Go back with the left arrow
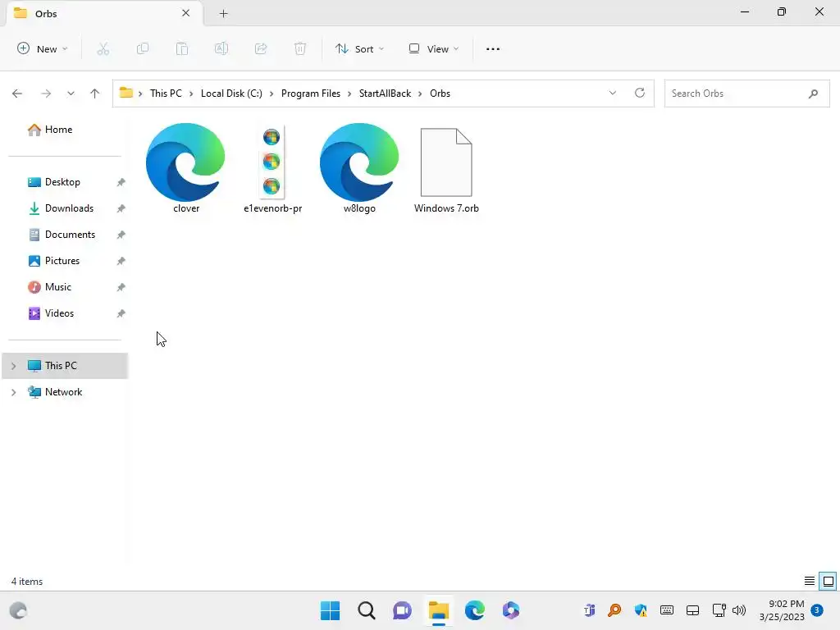The image size is (840, 630). pyautogui.click(x=17, y=94)
